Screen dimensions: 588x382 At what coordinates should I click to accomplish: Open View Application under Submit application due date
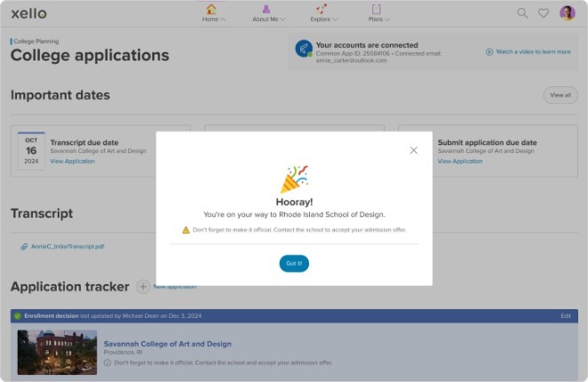point(460,162)
